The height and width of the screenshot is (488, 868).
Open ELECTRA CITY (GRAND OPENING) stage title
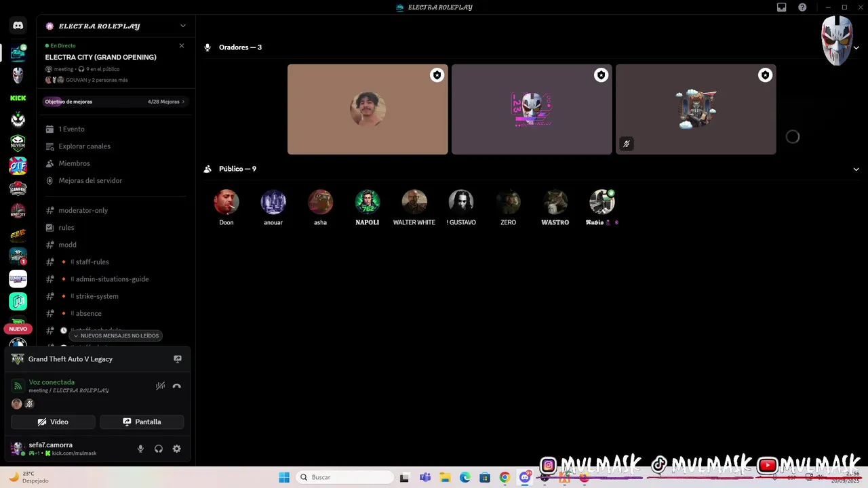click(x=101, y=57)
